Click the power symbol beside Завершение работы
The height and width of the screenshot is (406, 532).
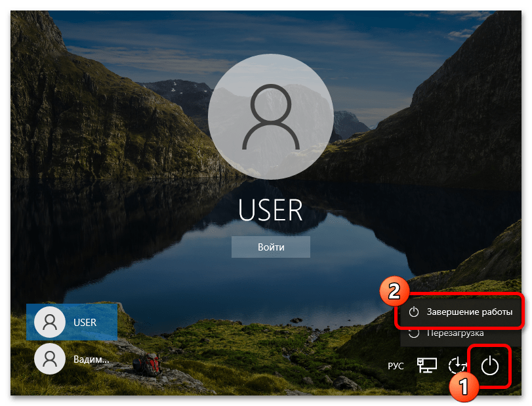[x=414, y=312]
